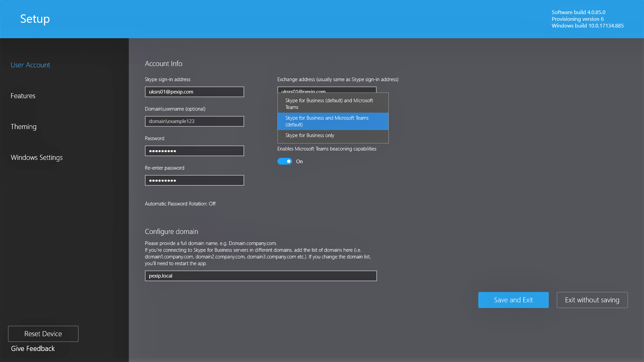The height and width of the screenshot is (362, 644).
Task: Open the Features section
Action: coord(23,96)
